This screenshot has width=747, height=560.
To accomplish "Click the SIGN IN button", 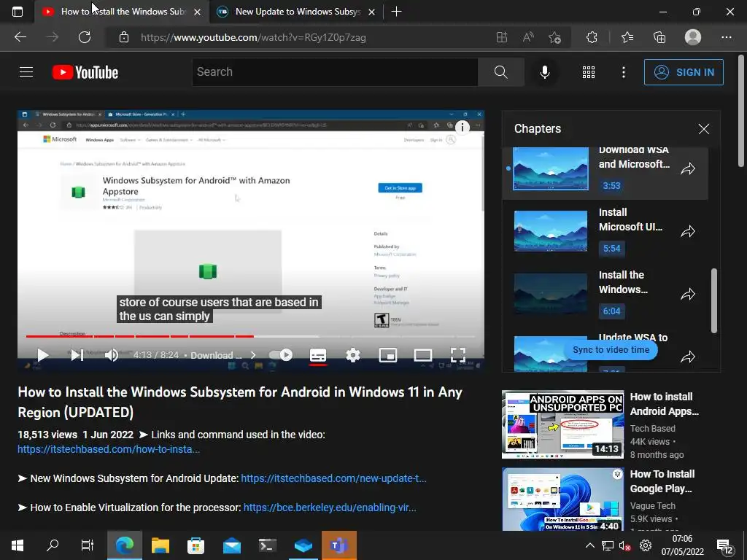I will (684, 72).
